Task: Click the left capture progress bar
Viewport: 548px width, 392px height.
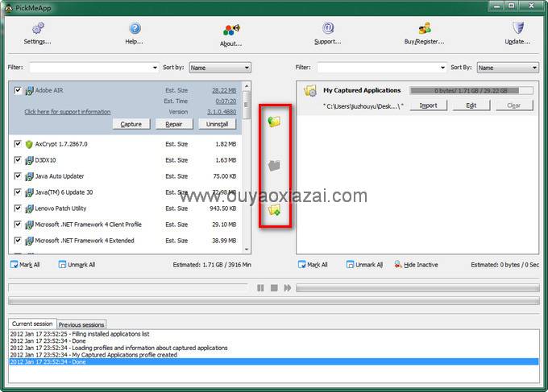Action: coord(128,288)
